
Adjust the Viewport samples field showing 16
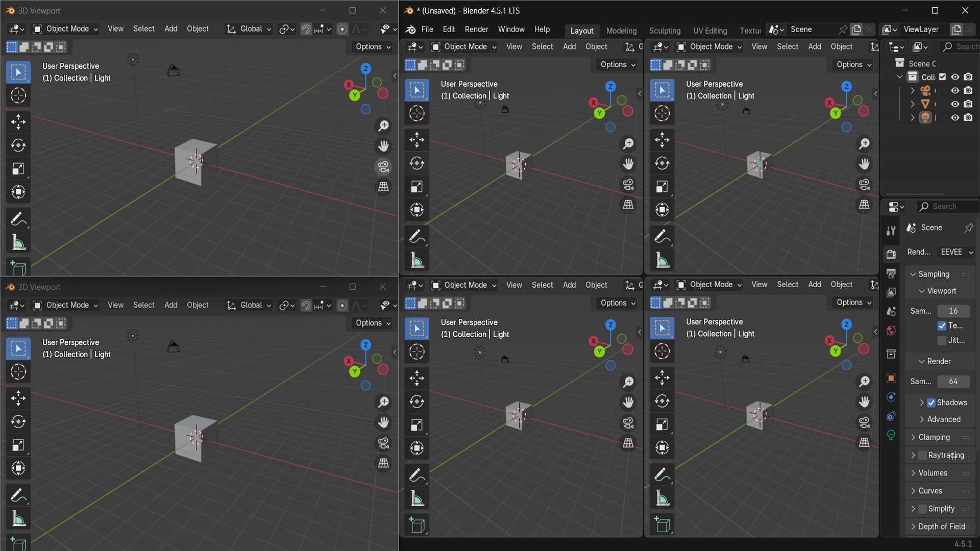point(953,311)
